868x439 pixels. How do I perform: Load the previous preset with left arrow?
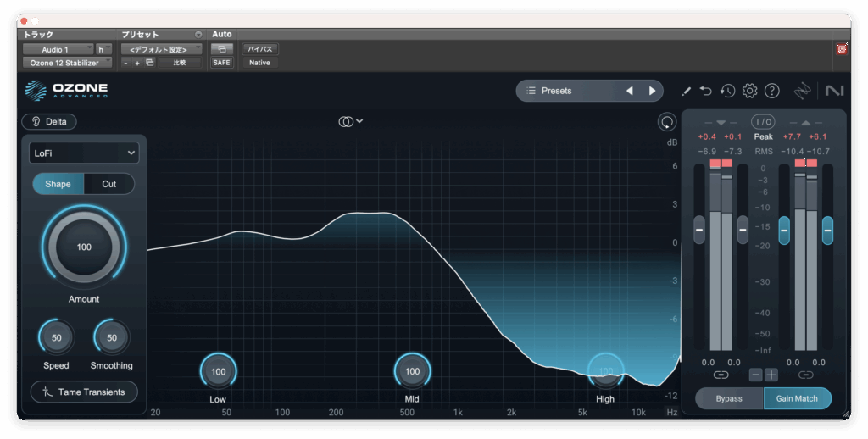pyautogui.click(x=629, y=91)
